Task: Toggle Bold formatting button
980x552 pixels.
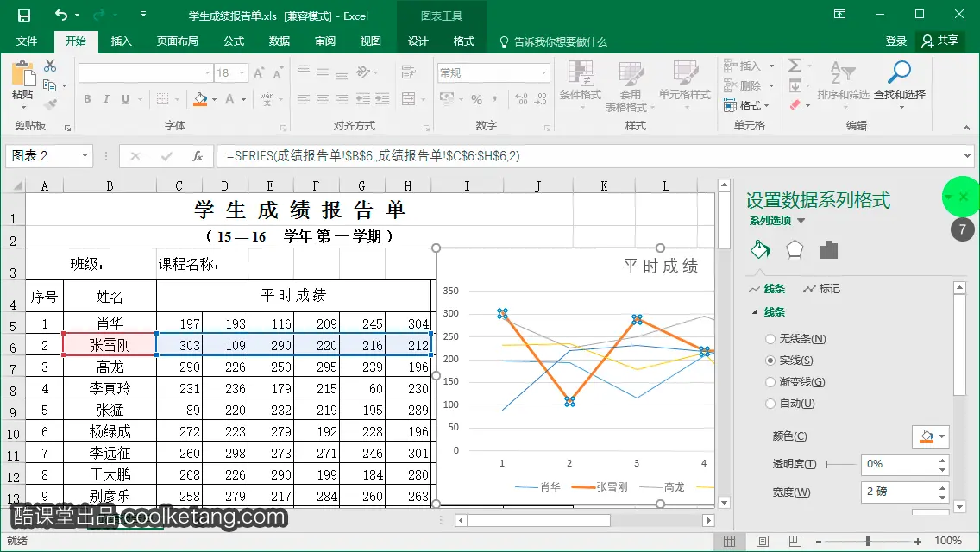Action: pos(87,99)
